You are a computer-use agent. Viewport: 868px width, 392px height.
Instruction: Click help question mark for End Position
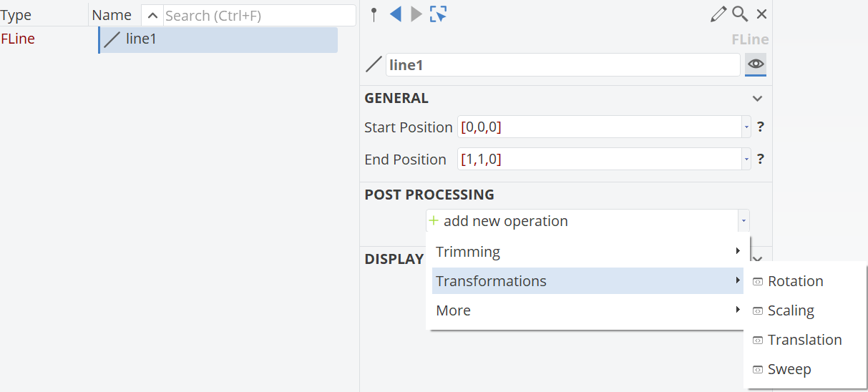click(x=761, y=159)
